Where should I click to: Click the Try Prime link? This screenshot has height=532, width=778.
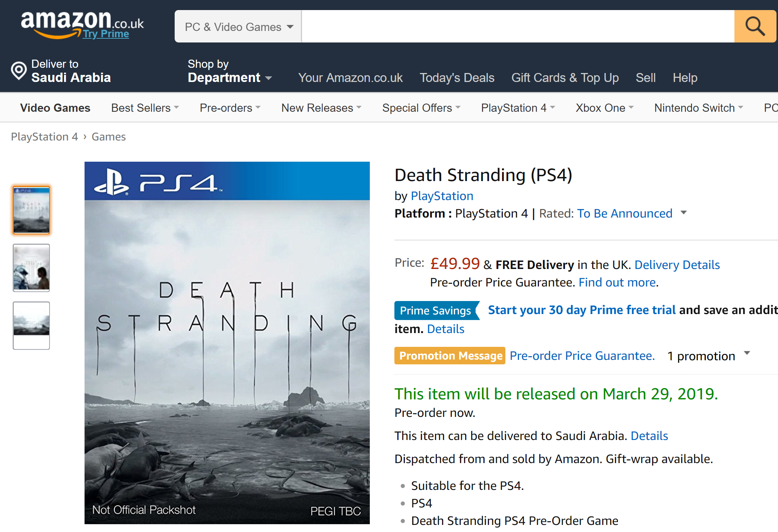point(106,34)
